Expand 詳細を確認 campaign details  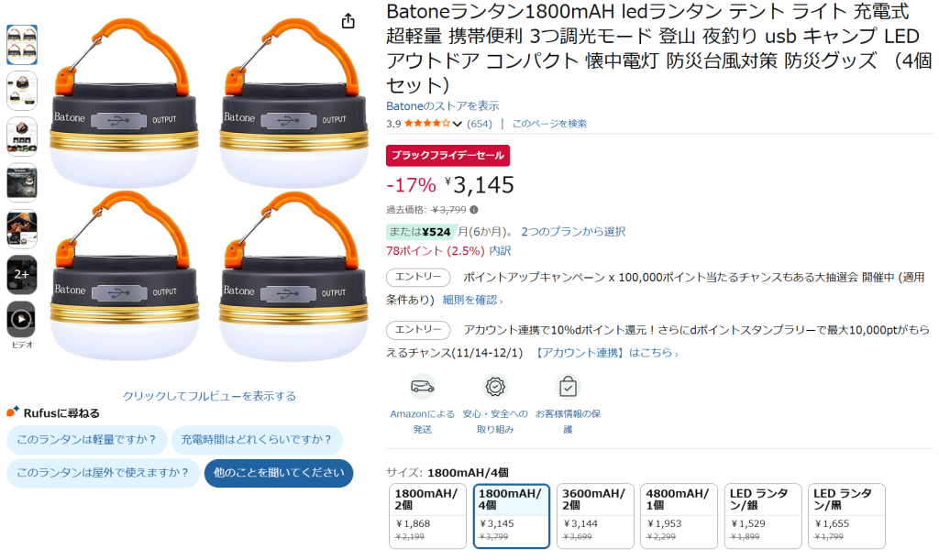pos(472,300)
